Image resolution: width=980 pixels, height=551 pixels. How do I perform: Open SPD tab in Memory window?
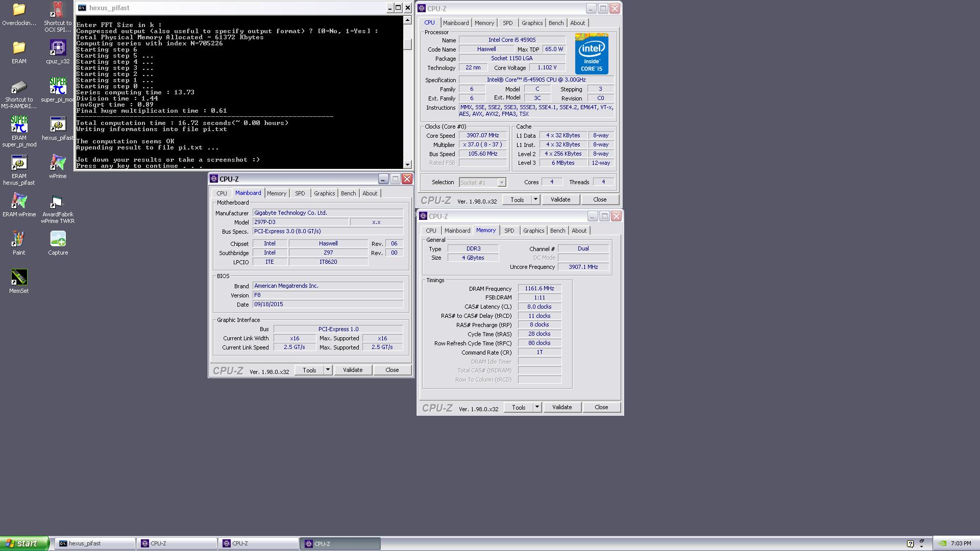[x=509, y=231]
